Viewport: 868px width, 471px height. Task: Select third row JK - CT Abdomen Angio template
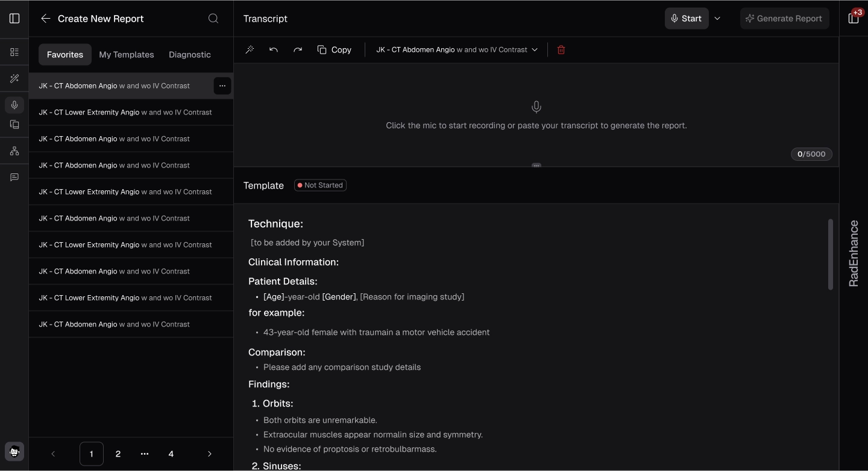[x=131, y=139]
